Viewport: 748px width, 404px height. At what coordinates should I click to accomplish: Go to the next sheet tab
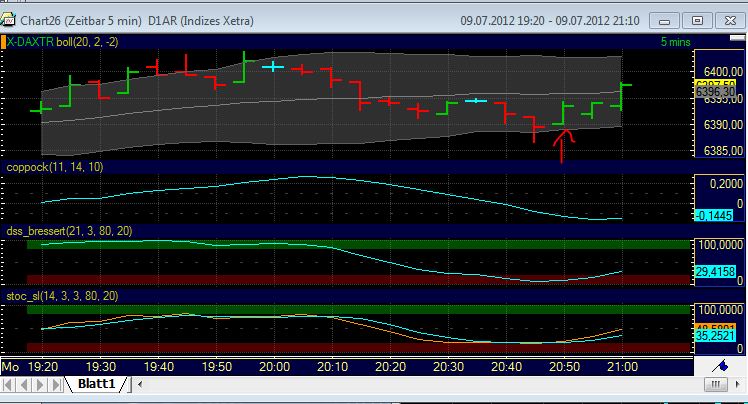40,384
